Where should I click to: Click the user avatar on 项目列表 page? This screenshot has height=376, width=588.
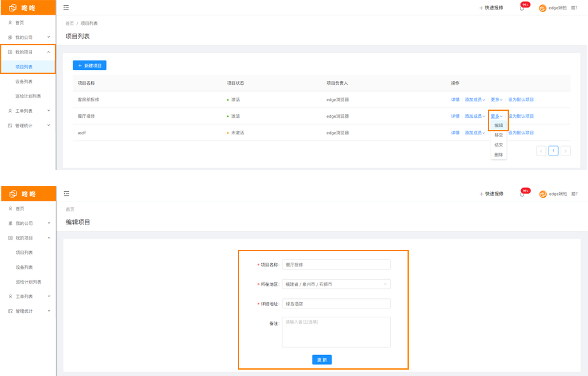(x=543, y=8)
